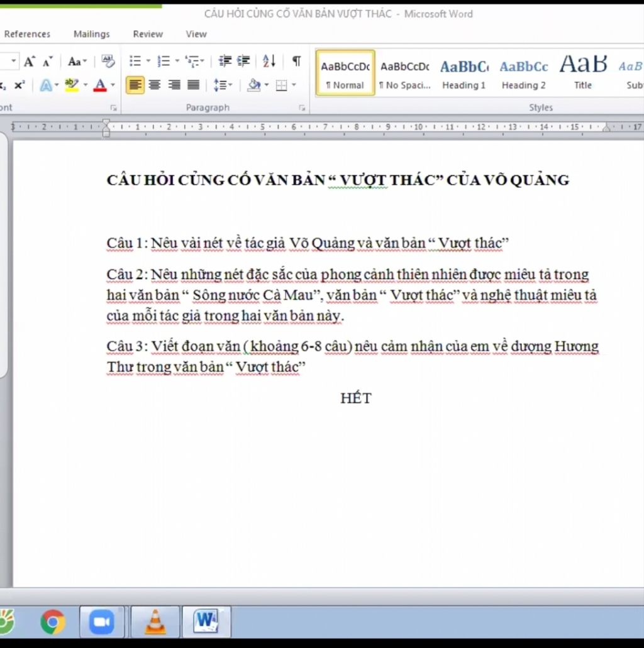This screenshot has width=644, height=648.
Task: Click the Multilevel List icon
Action: point(194,61)
